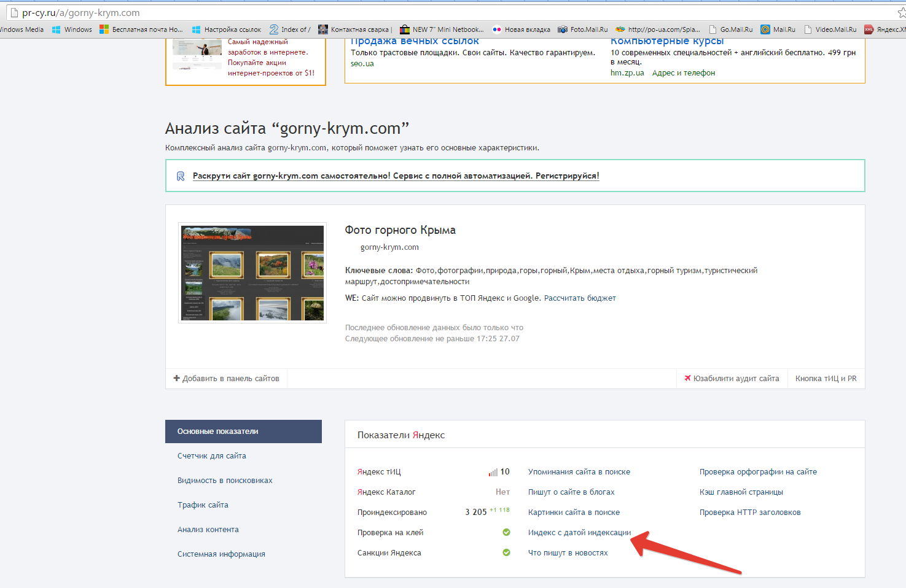Click the Настройка ссылок bookmark icon
906x588 pixels.
pyautogui.click(x=197, y=29)
